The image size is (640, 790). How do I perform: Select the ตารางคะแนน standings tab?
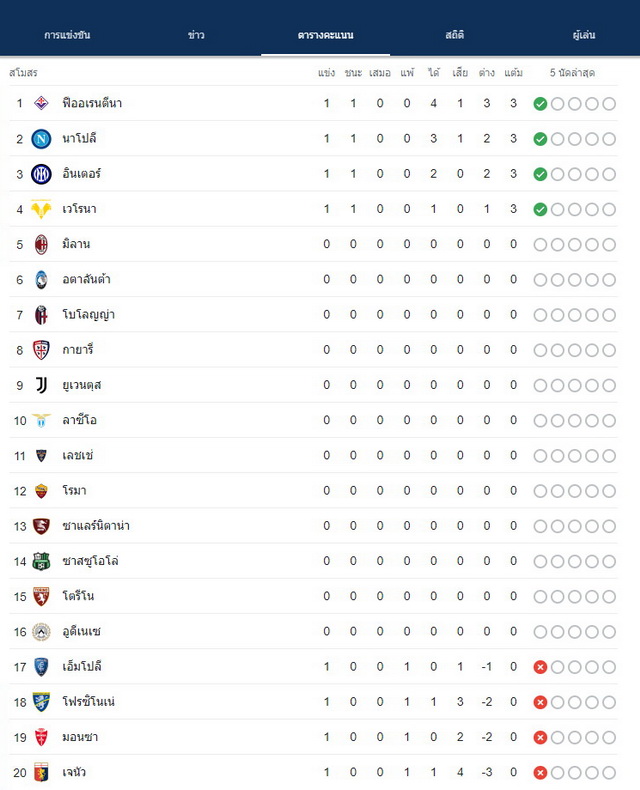click(x=326, y=35)
